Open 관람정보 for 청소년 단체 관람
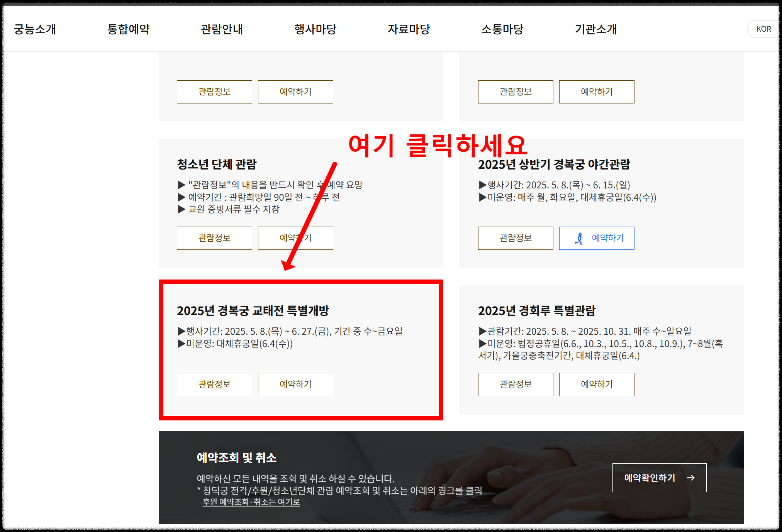The height and width of the screenshot is (532, 782). point(214,238)
